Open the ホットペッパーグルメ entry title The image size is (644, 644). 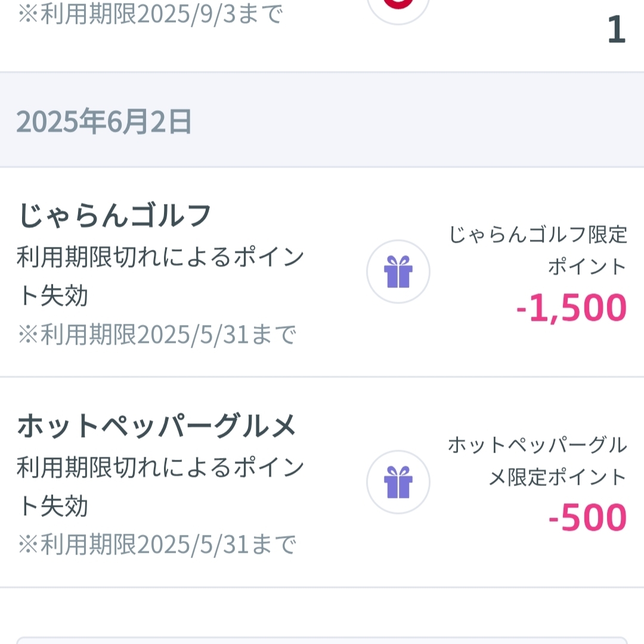click(x=157, y=426)
